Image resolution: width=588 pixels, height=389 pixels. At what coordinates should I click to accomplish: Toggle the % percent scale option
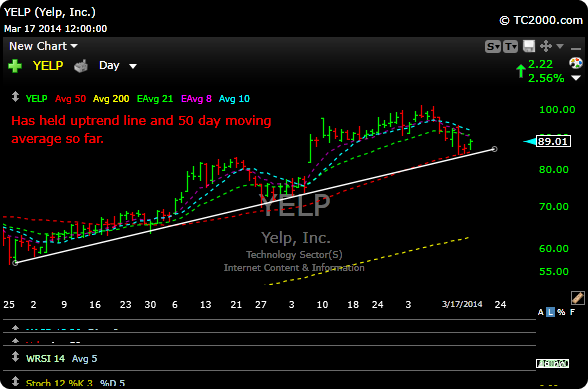point(561,312)
